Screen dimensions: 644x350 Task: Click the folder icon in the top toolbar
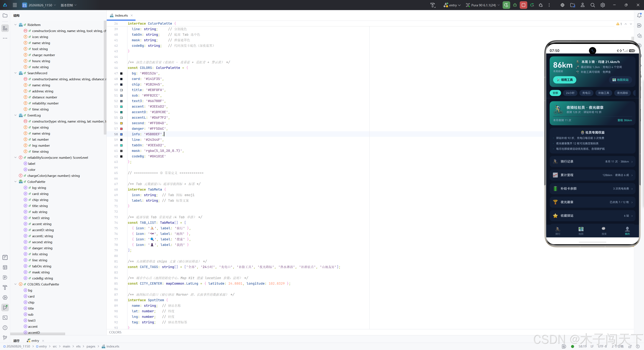[x=573, y=5]
